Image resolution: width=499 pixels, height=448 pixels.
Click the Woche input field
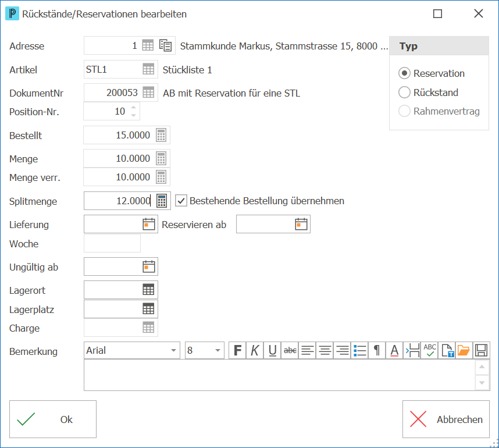point(112,243)
